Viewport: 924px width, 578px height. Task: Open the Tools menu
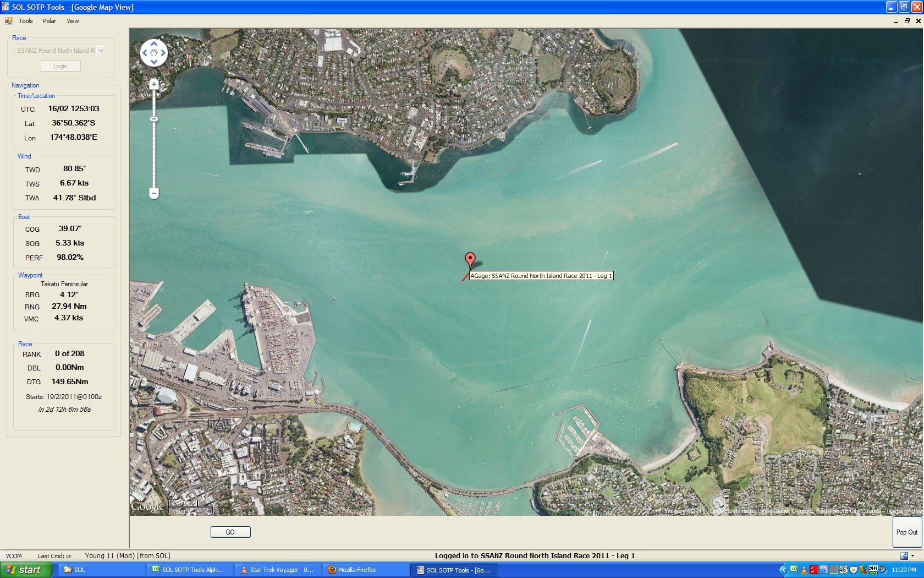click(x=26, y=21)
